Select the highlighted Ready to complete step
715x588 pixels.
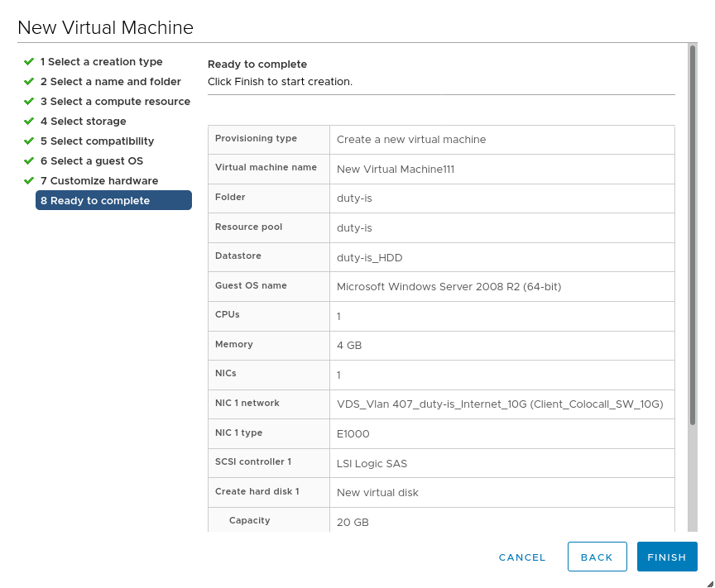pyautogui.click(x=113, y=201)
